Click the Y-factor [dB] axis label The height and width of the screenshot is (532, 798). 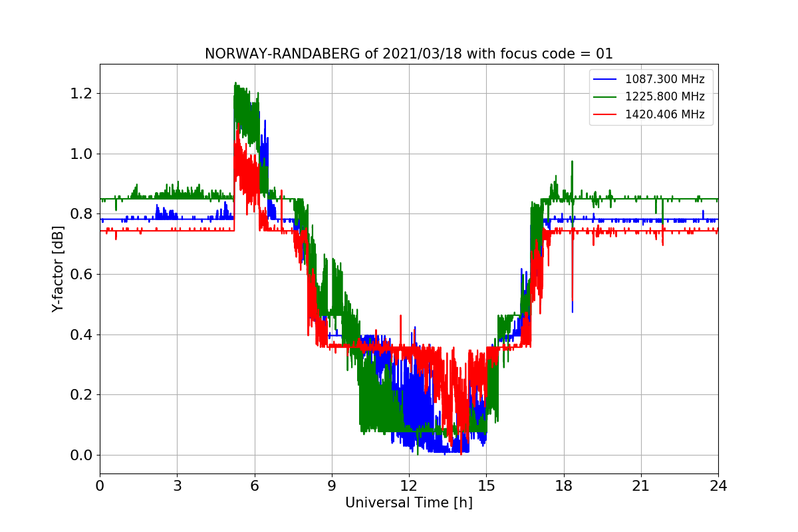pyautogui.click(x=59, y=269)
